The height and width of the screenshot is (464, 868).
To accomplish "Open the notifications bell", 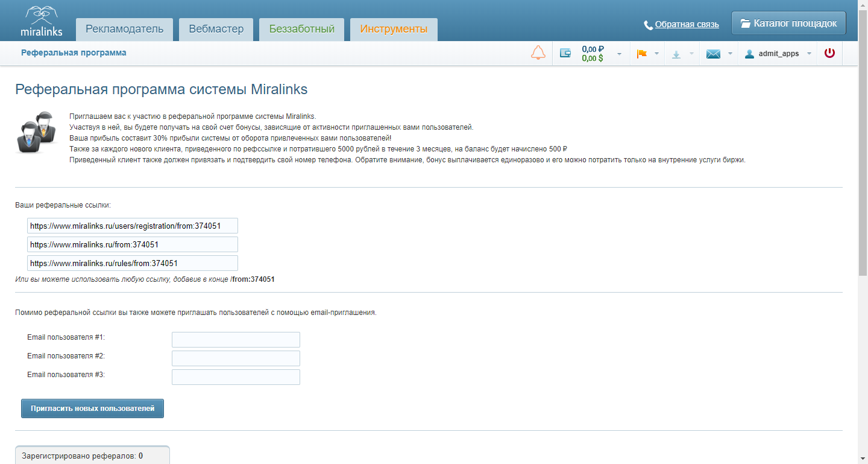I will [538, 53].
